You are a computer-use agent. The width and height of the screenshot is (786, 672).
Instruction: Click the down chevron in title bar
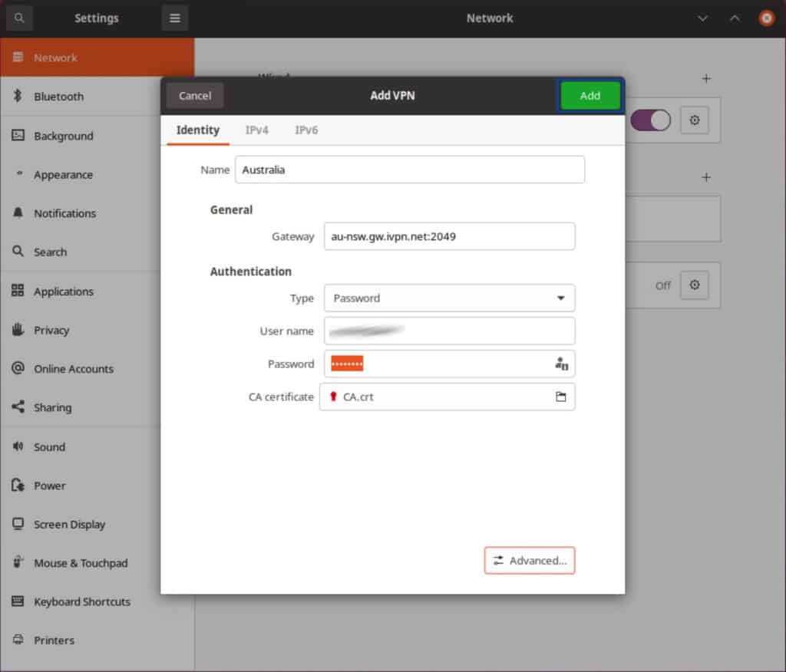tap(703, 18)
